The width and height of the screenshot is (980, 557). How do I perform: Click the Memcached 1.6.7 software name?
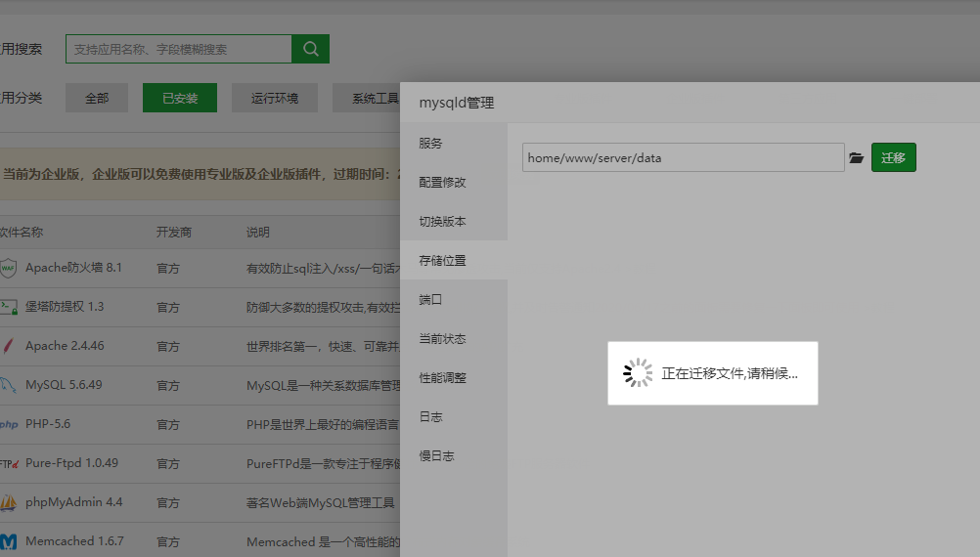click(74, 540)
